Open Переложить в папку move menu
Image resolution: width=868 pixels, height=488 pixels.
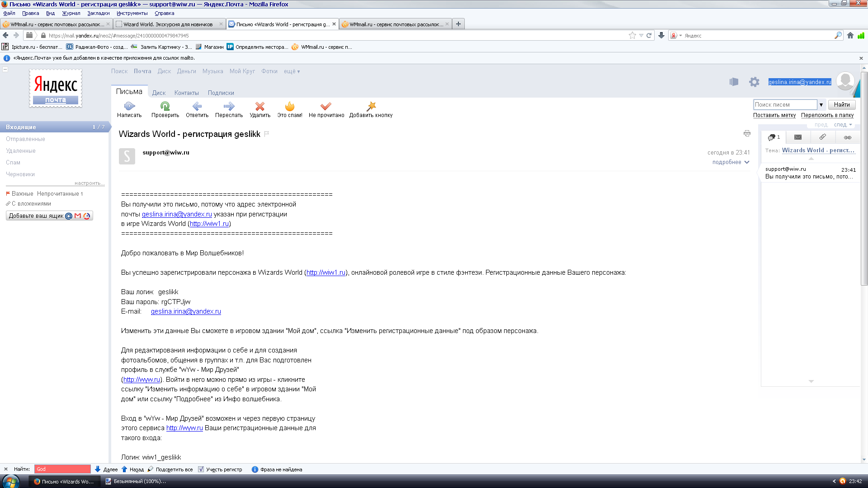[827, 115]
